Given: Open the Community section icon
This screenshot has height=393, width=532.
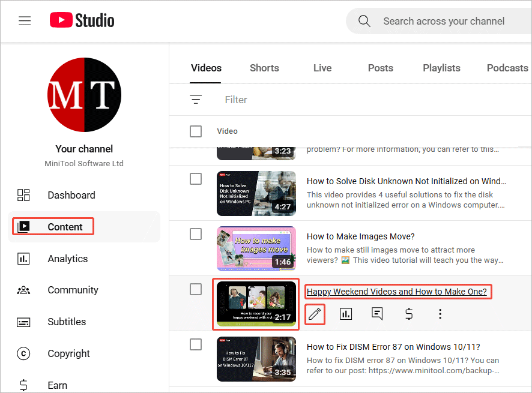Looking at the screenshot, I should [x=23, y=290].
